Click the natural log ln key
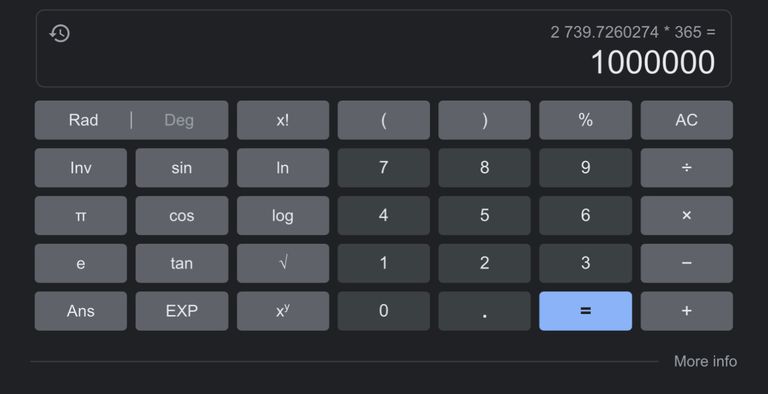 coord(283,168)
